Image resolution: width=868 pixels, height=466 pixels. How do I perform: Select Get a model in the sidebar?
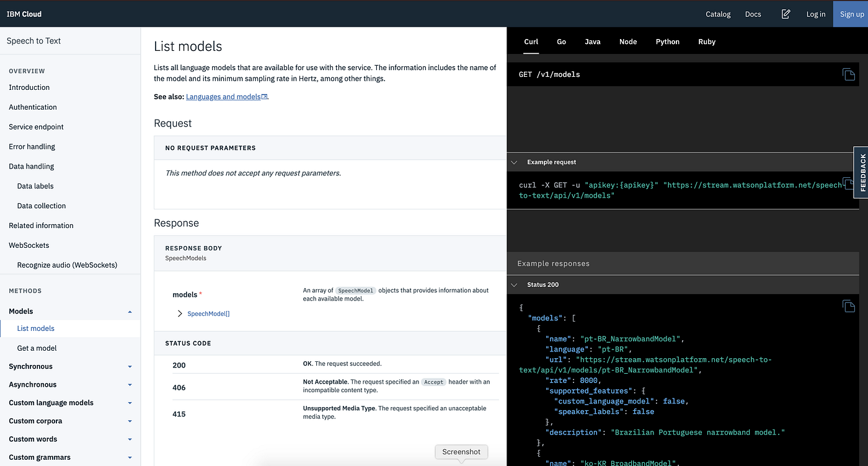click(36, 348)
